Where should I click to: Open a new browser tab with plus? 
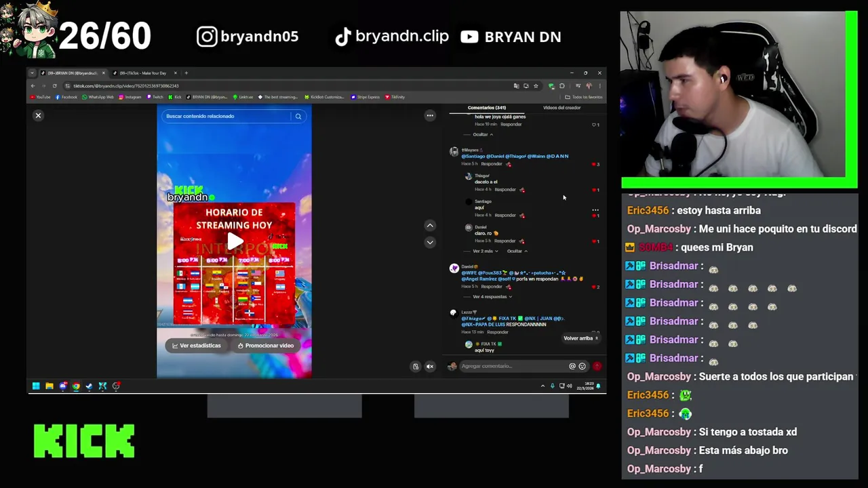186,73
